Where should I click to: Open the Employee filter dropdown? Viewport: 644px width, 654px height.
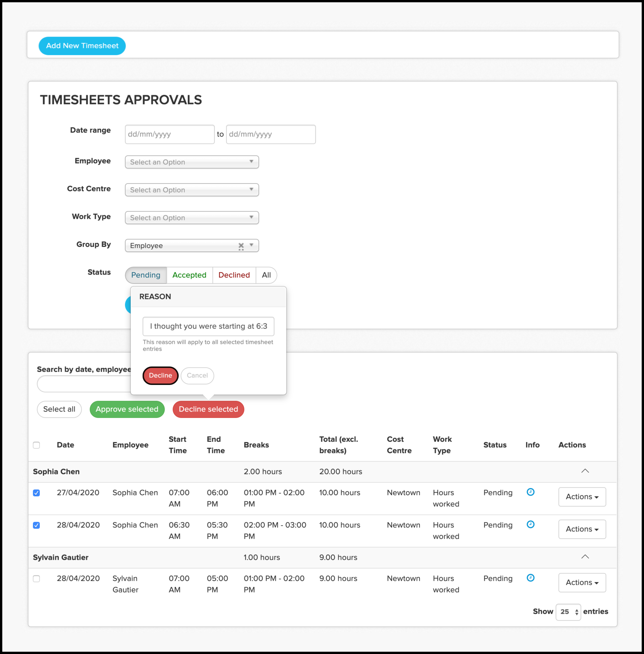coord(192,162)
